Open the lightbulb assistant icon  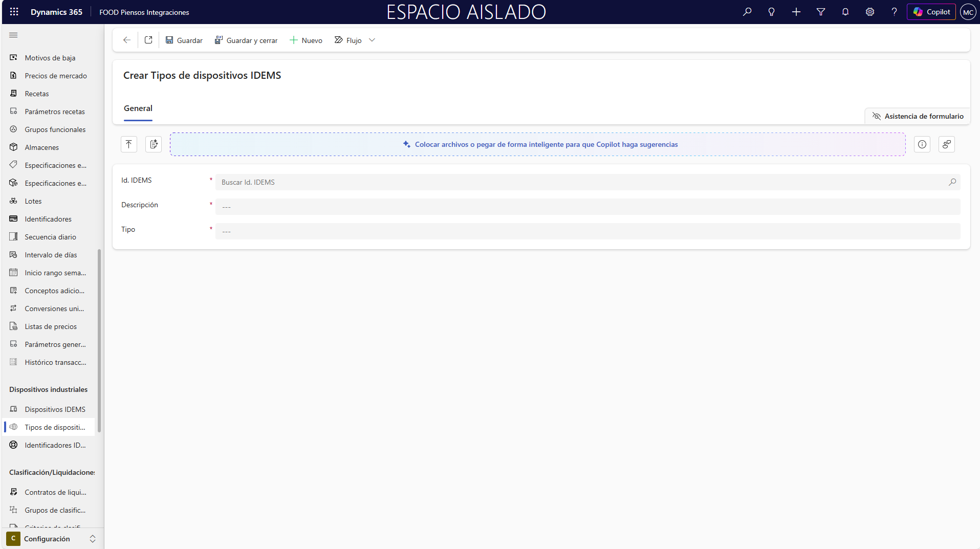click(x=771, y=12)
